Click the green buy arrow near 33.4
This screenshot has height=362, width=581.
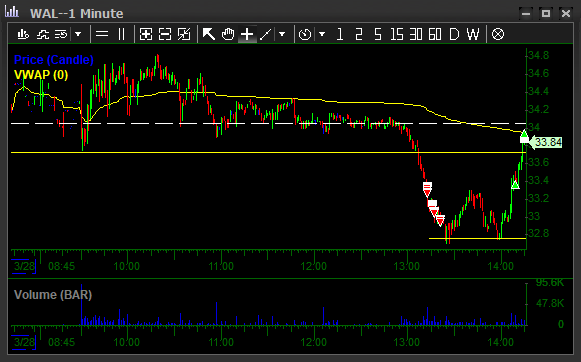coord(515,184)
